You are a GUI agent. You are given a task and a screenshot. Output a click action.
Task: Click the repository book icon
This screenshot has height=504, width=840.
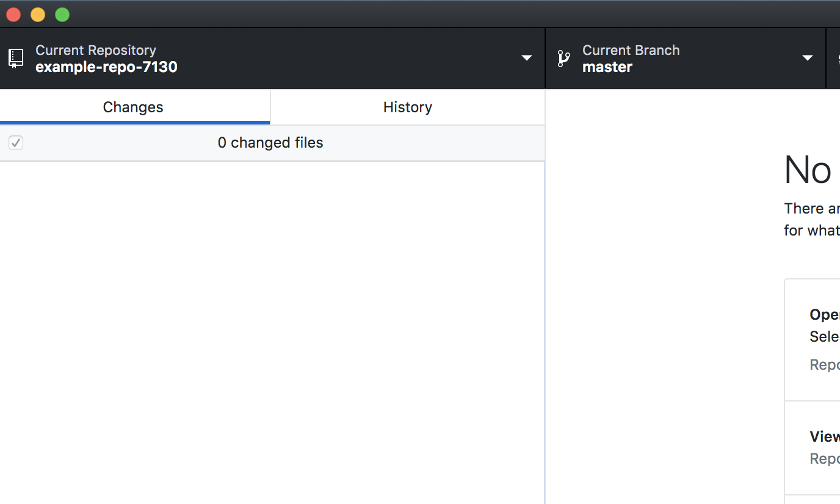16,59
